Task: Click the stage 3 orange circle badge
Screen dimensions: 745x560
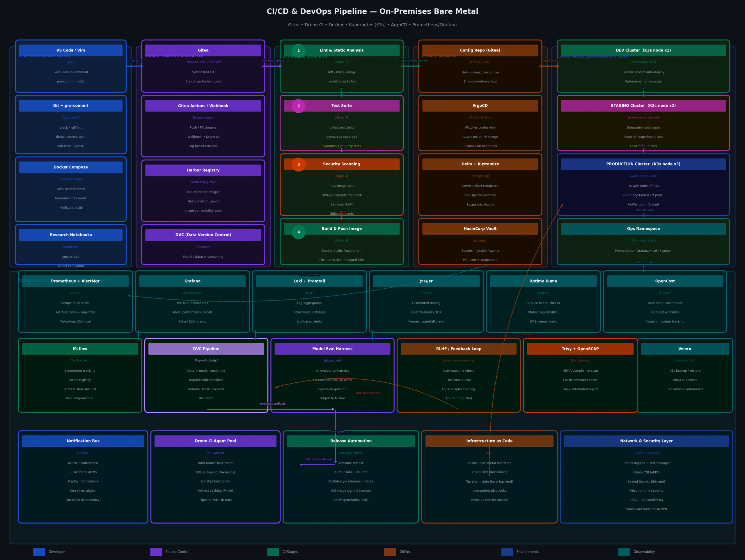Action: [298, 164]
